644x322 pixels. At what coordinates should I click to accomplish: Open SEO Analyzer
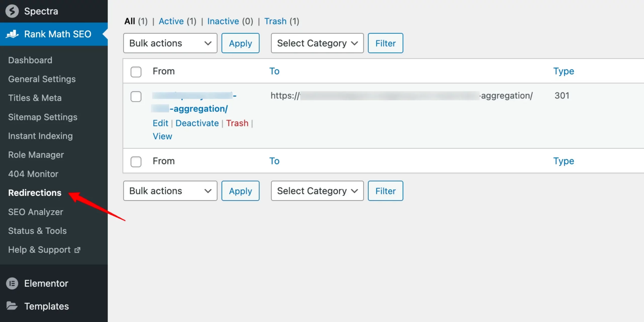pos(35,212)
